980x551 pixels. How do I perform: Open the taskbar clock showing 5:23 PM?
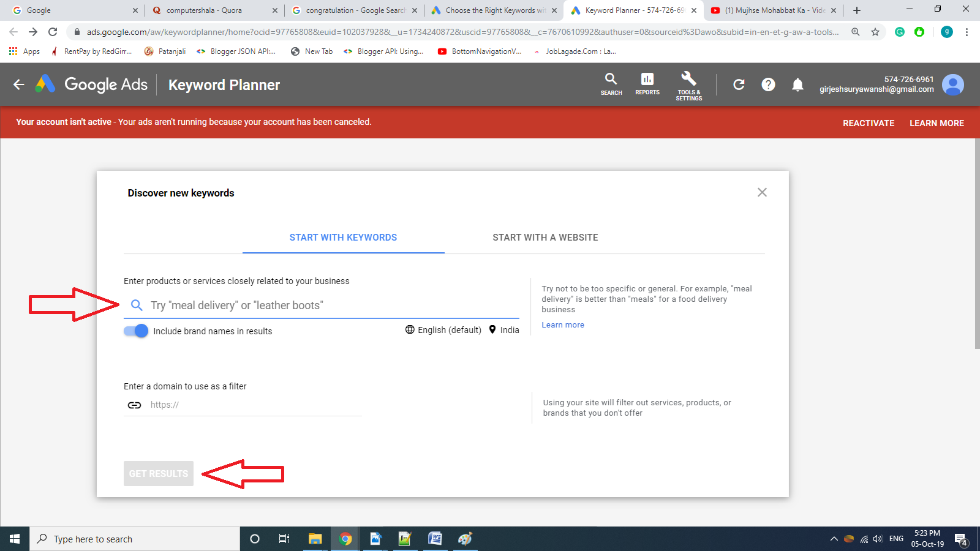927,539
